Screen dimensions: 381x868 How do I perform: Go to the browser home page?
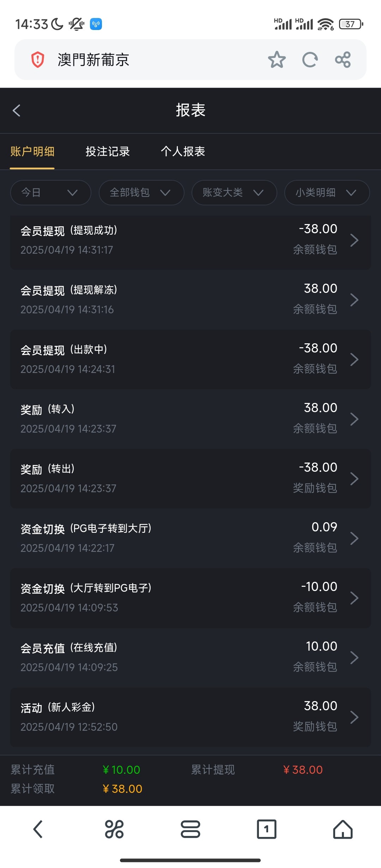(343, 829)
